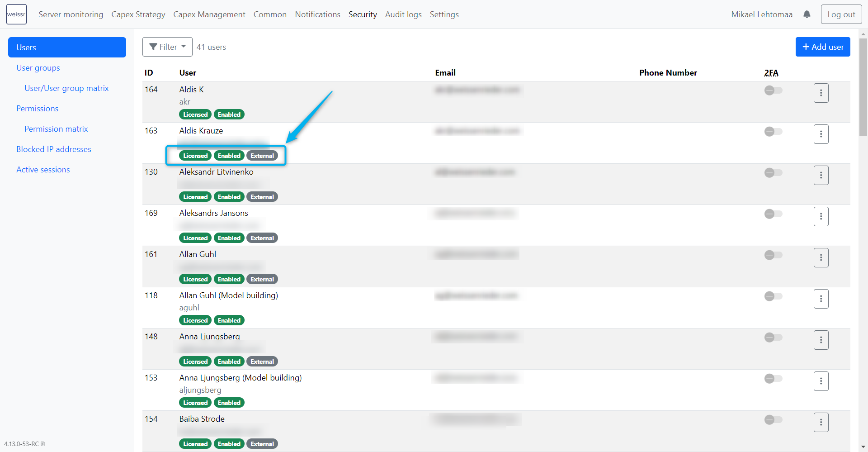Open Settings in top navigation
The height and width of the screenshot is (452, 868).
[x=444, y=14]
